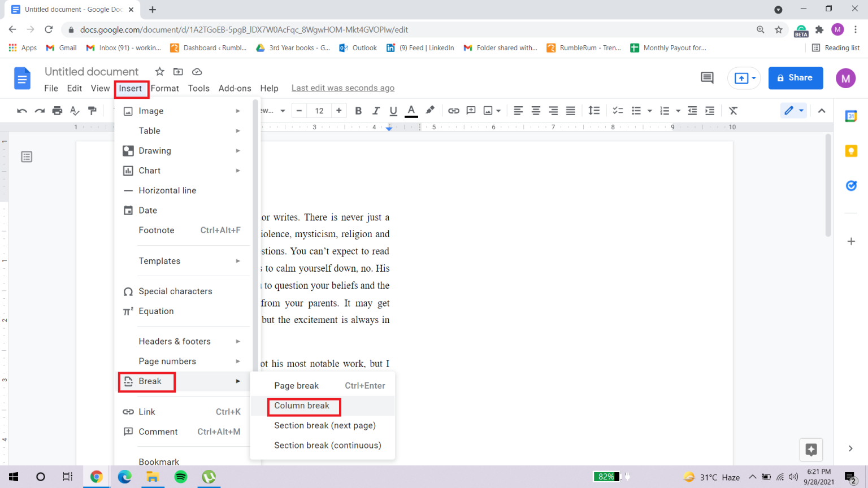This screenshot has width=868, height=488.
Task: Apply center alignment
Action: point(535,110)
